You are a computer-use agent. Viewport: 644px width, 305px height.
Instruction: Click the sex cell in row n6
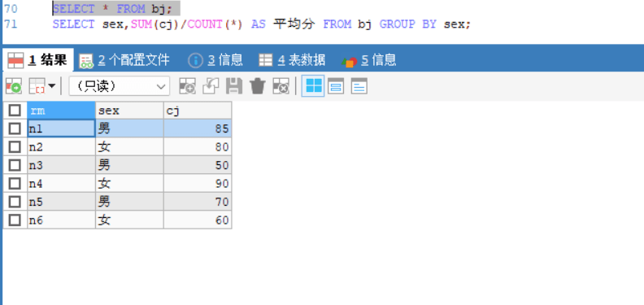[129, 220]
